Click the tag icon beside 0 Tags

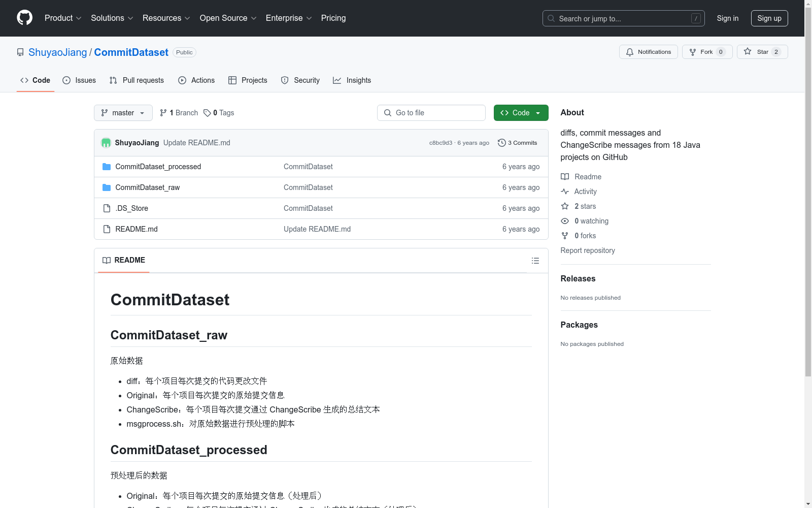click(x=207, y=113)
